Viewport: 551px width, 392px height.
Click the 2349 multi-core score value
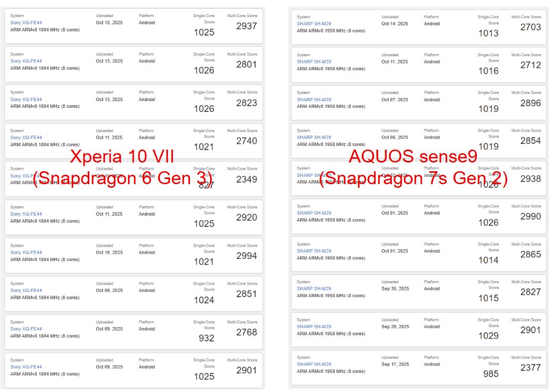246,179
